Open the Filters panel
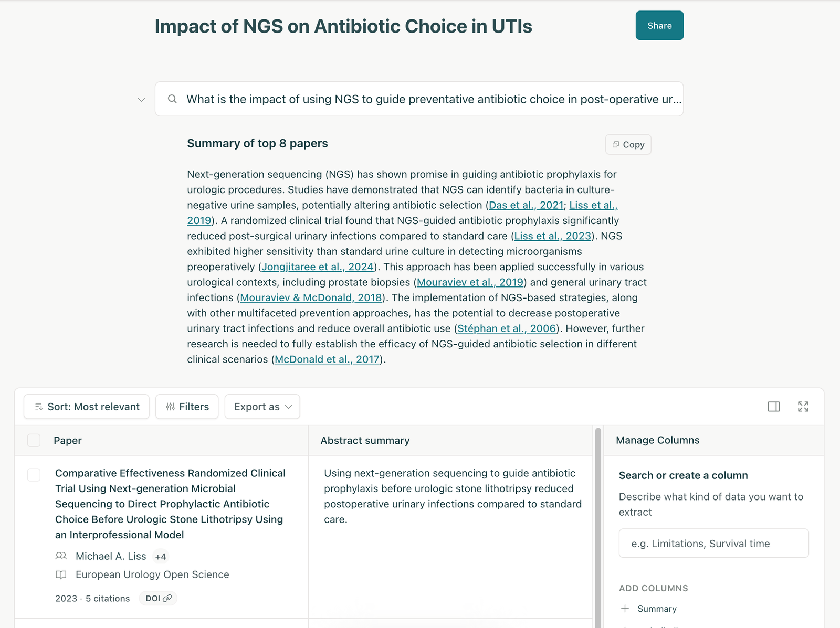 (x=187, y=407)
